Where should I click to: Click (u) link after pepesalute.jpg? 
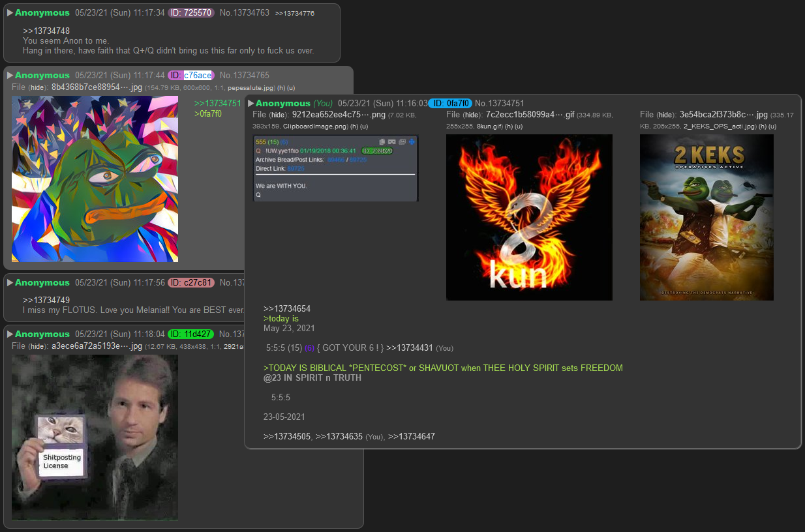coord(292,88)
